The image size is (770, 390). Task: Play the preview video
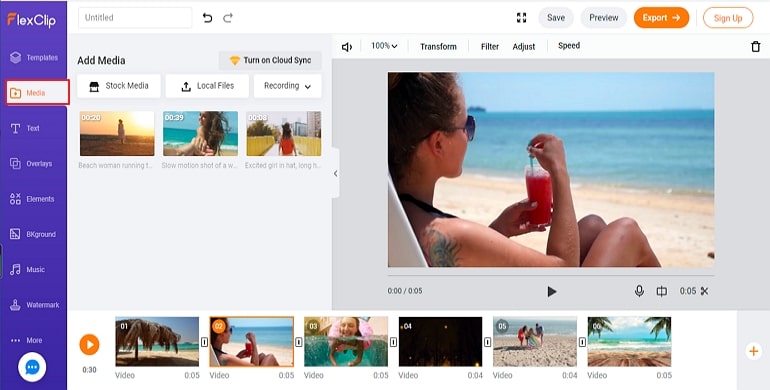551,291
